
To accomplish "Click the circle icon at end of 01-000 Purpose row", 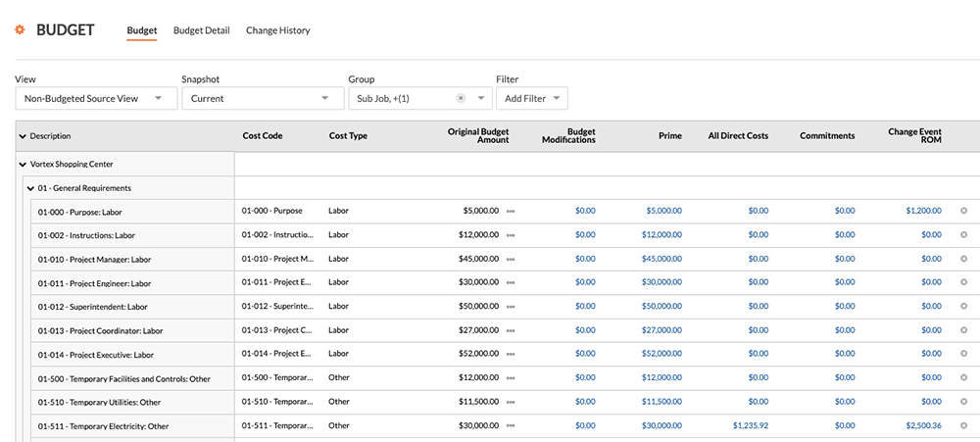I will [963, 211].
